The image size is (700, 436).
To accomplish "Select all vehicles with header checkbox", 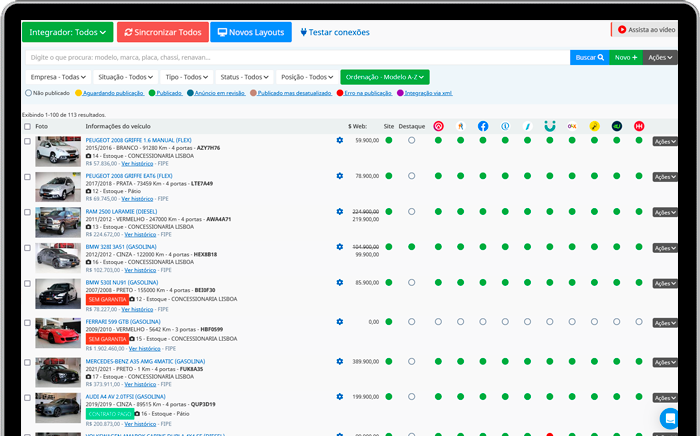I will [28, 126].
